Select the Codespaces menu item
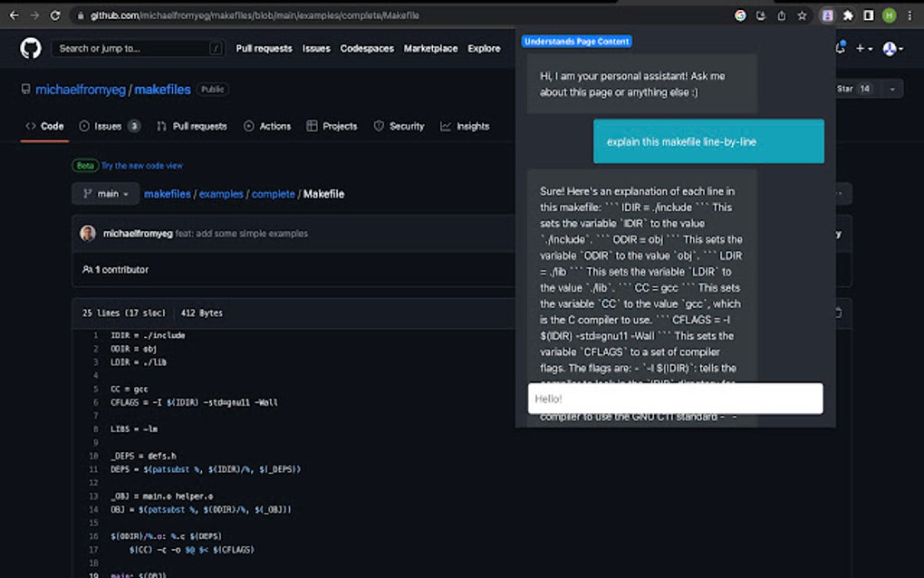 (x=366, y=49)
